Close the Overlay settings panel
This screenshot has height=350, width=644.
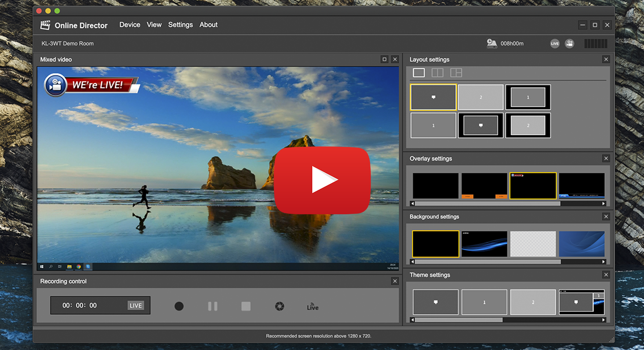606,158
